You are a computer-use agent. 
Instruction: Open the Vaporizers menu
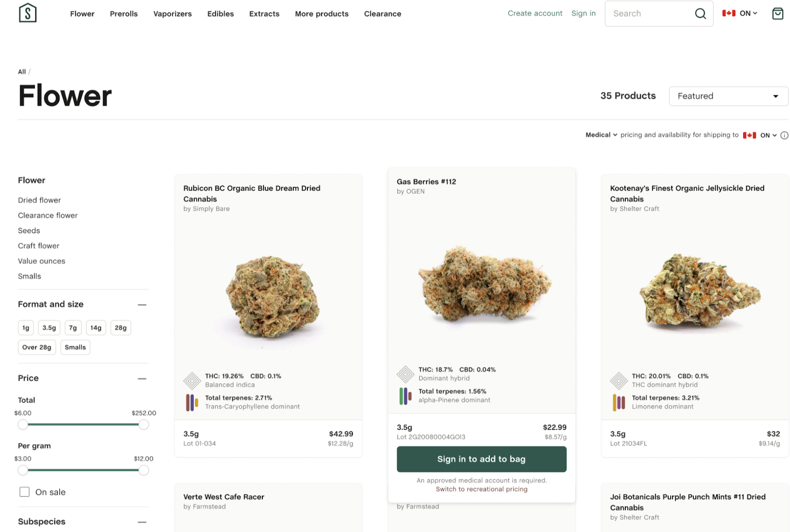click(172, 14)
